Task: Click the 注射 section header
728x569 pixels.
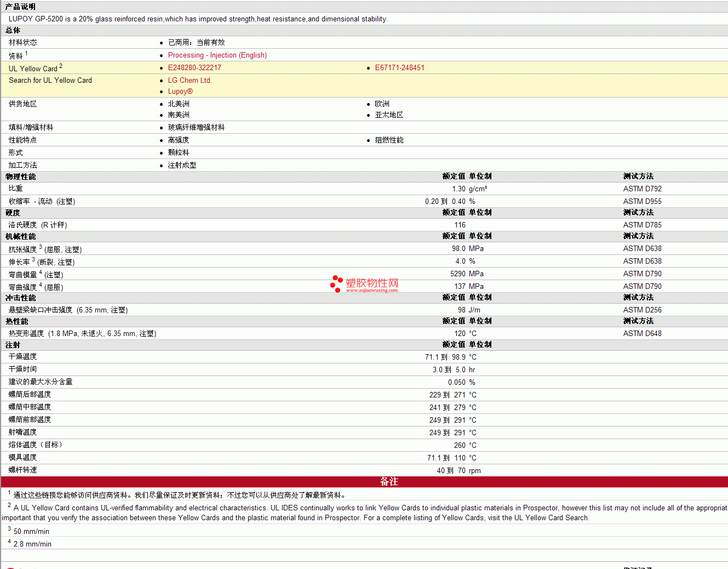Action: [x=13, y=345]
